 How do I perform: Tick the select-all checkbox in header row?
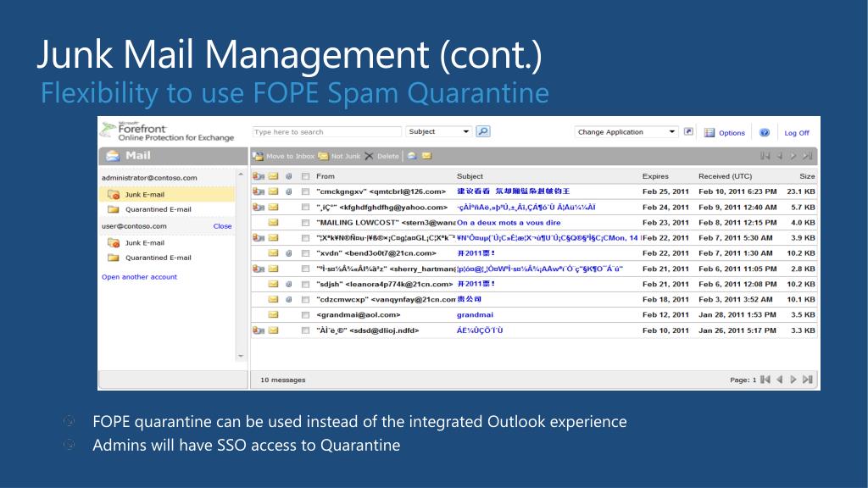click(x=305, y=176)
